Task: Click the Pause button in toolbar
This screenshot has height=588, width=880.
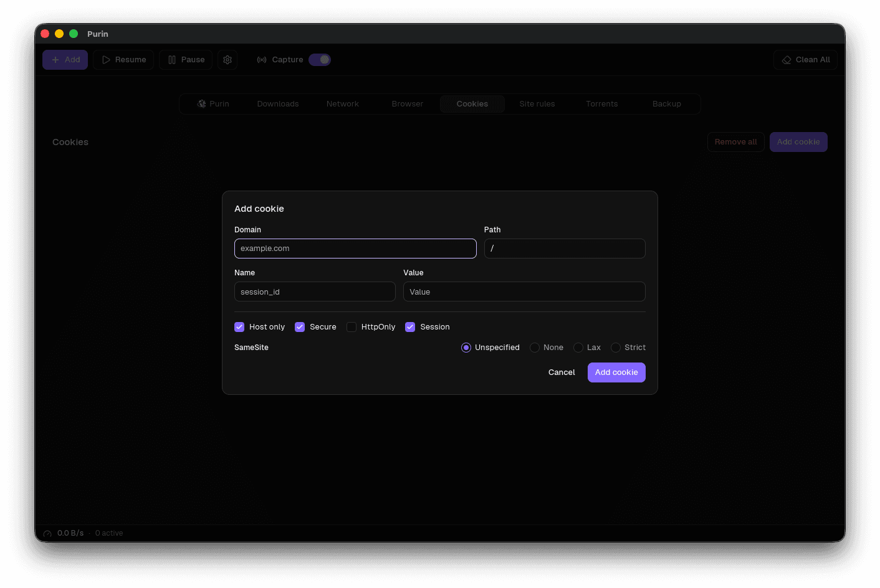Action: click(186, 60)
